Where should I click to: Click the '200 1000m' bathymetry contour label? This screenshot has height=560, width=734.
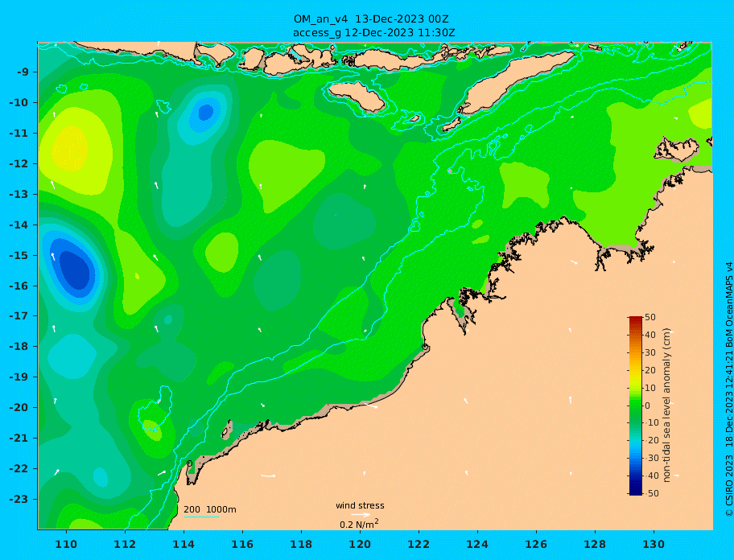pyautogui.click(x=210, y=509)
